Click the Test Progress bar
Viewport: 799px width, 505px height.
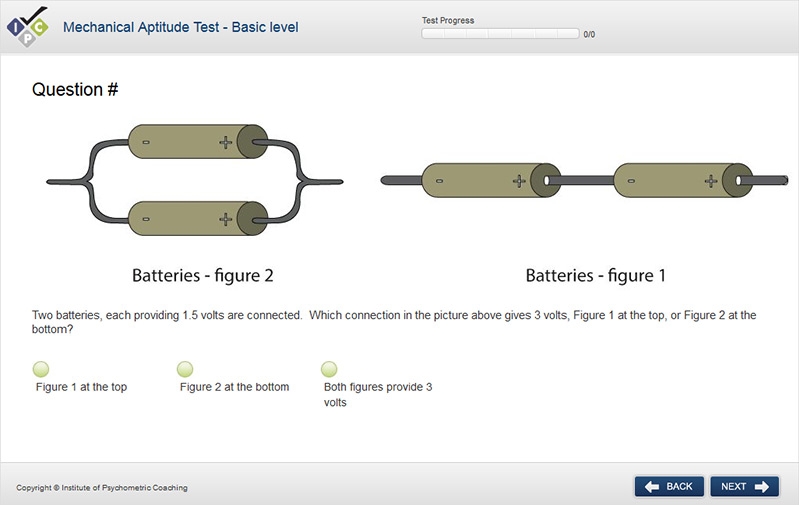(500, 34)
